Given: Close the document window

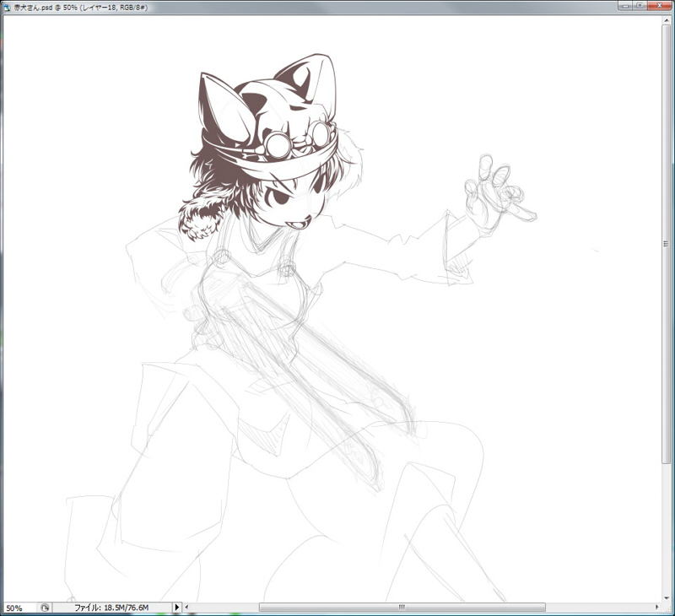Looking at the screenshot, I should pyautogui.click(x=660, y=6).
